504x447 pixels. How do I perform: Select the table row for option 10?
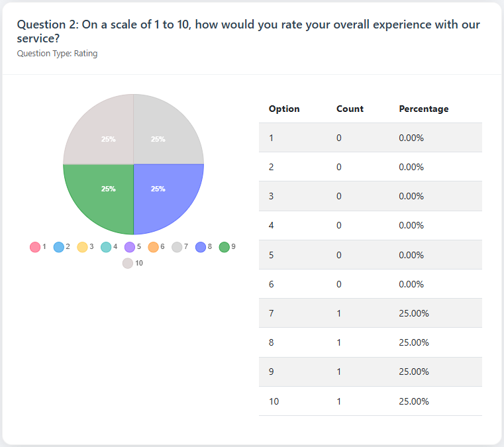point(370,401)
